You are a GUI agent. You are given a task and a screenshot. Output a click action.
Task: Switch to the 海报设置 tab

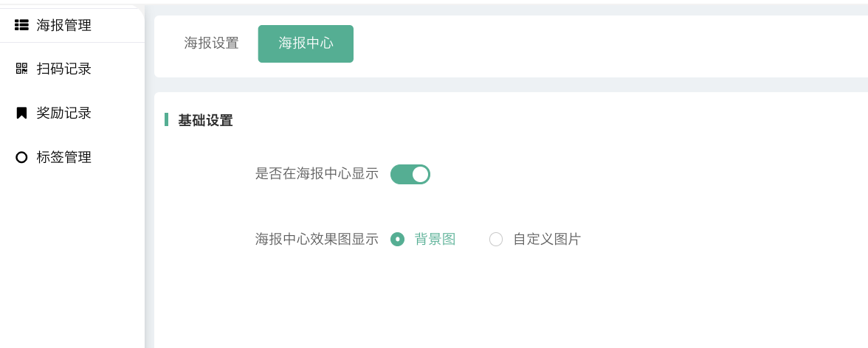211,43
